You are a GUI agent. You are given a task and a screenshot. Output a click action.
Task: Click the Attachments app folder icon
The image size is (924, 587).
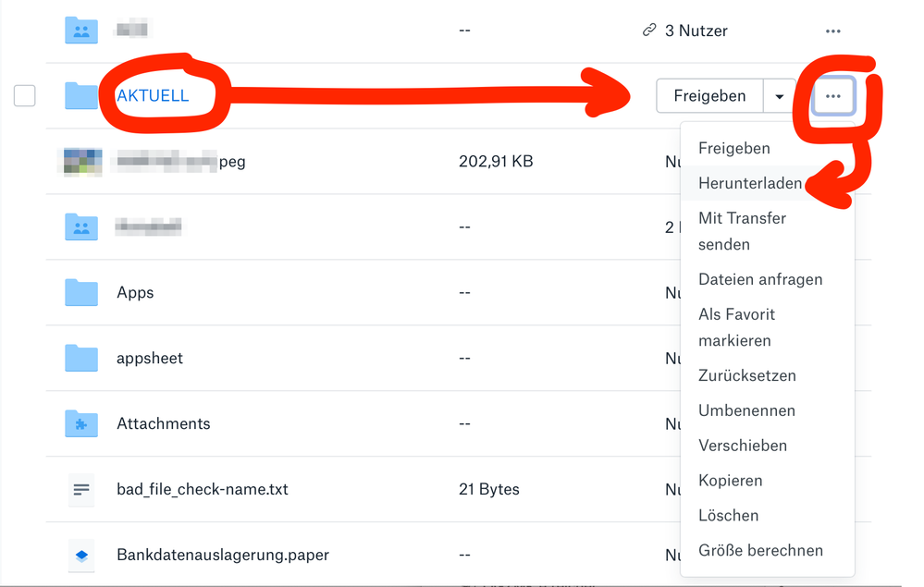(x=80, y=423)
